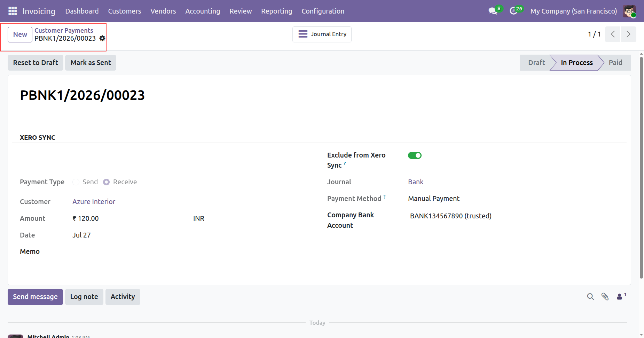The width and height of the screenshot is (644, 338).
Task: Open the Reporting menu
Action: [x=277, y=11]
